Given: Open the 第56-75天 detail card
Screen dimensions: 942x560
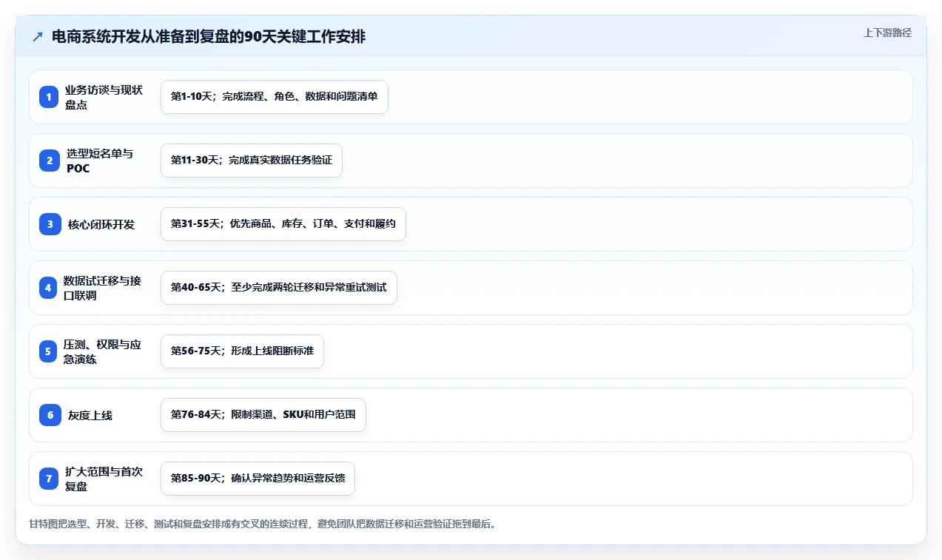Looking at the screenshot, I should coord(242,351).
